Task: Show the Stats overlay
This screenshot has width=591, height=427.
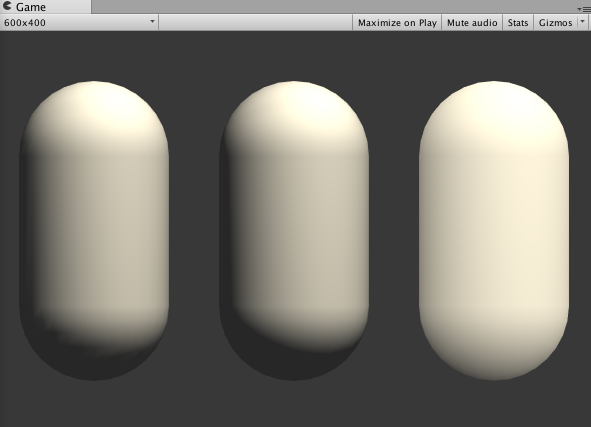Action: [x=518, y=23]
